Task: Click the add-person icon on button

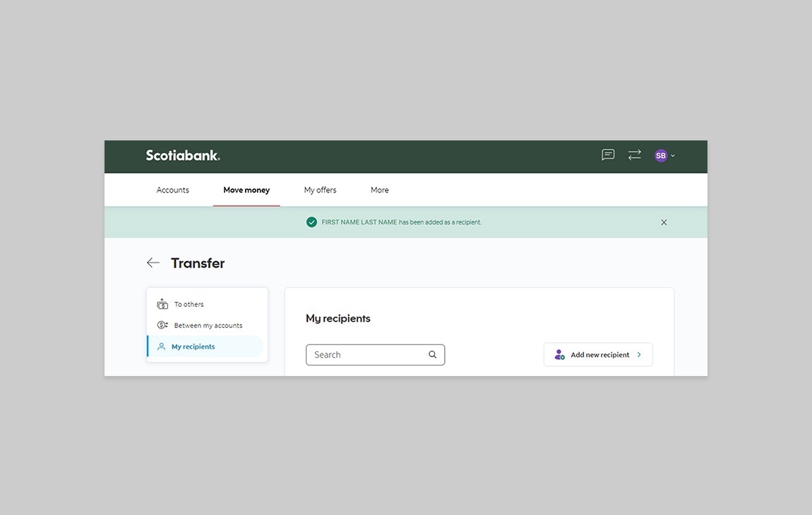Action: pyautogui.click(x=559, y=355)
